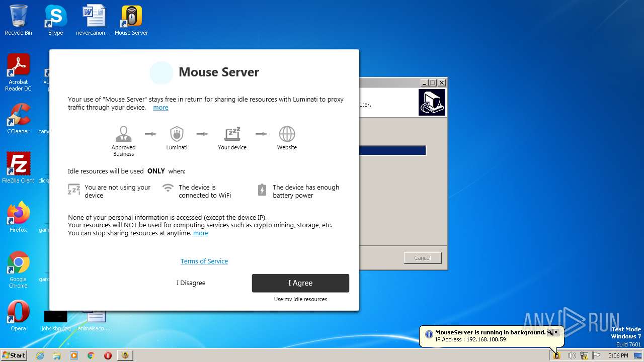
Task: Open the volume speaker tray icon
Action: point(572,355)
